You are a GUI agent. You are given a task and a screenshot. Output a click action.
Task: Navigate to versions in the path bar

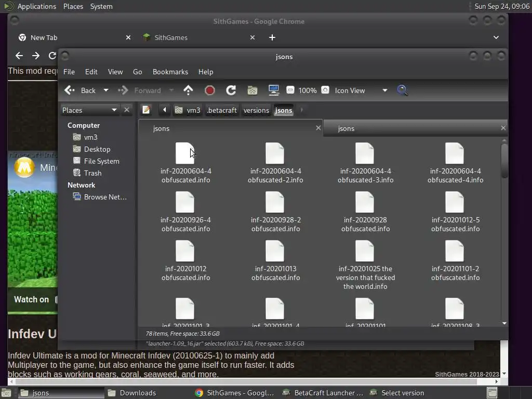(256, 110)
